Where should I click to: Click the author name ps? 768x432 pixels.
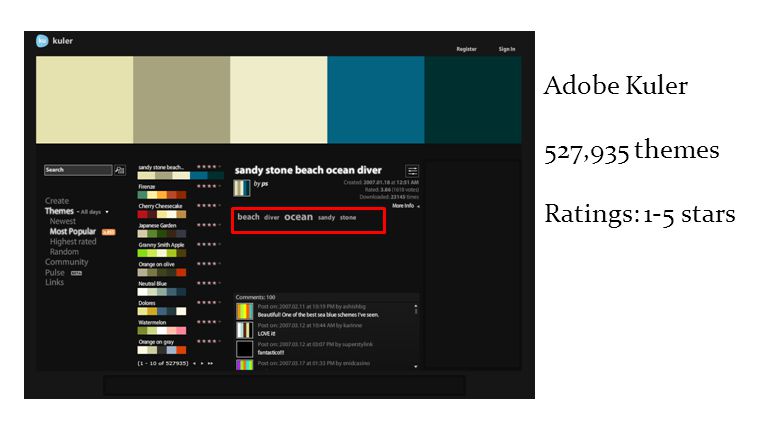click(264, 184)
